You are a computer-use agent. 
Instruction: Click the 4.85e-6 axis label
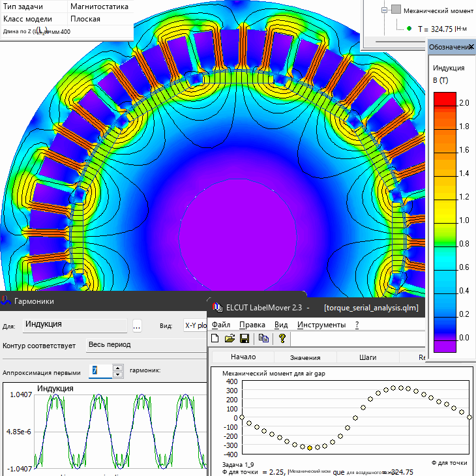[18, 432]
